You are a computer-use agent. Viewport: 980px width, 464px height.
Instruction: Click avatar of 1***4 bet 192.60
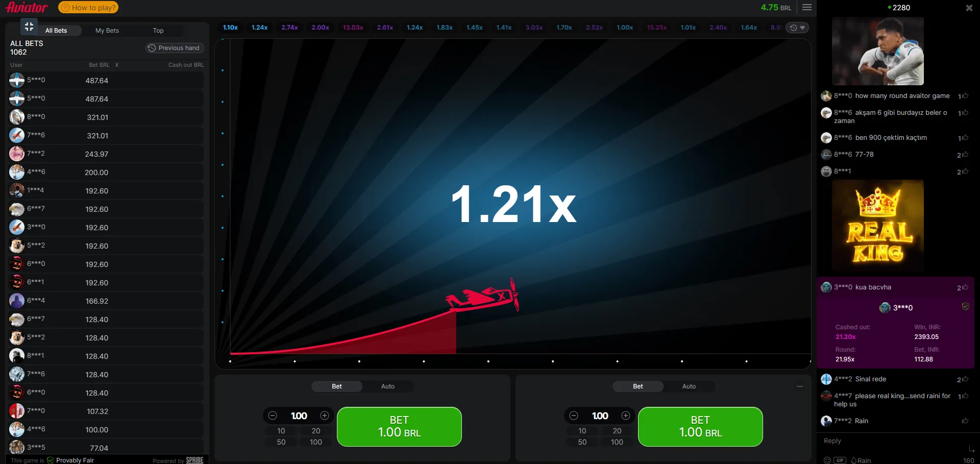pos(17,190)
